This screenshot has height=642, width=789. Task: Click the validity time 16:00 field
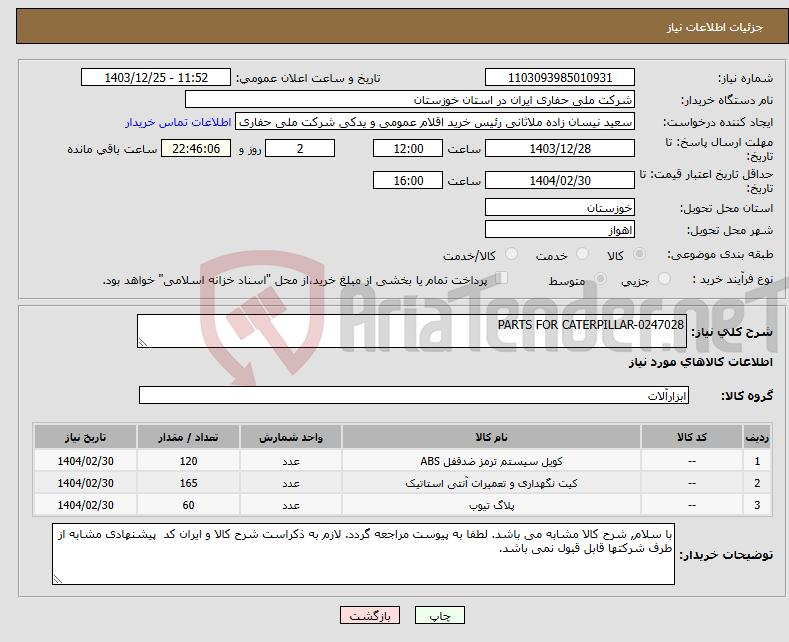coord(408,180)
